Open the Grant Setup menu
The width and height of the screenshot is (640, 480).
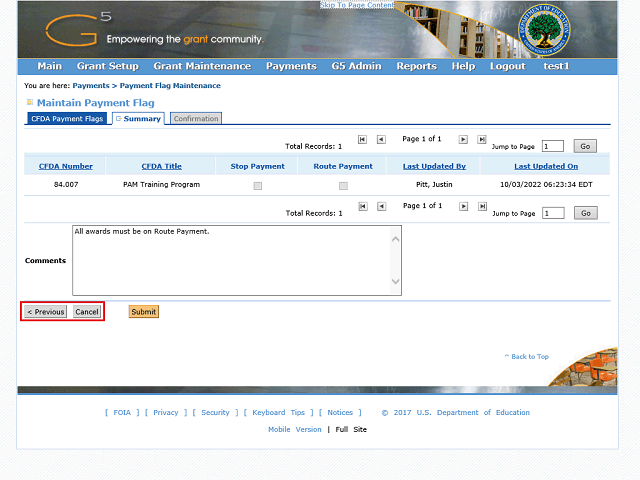108,66
